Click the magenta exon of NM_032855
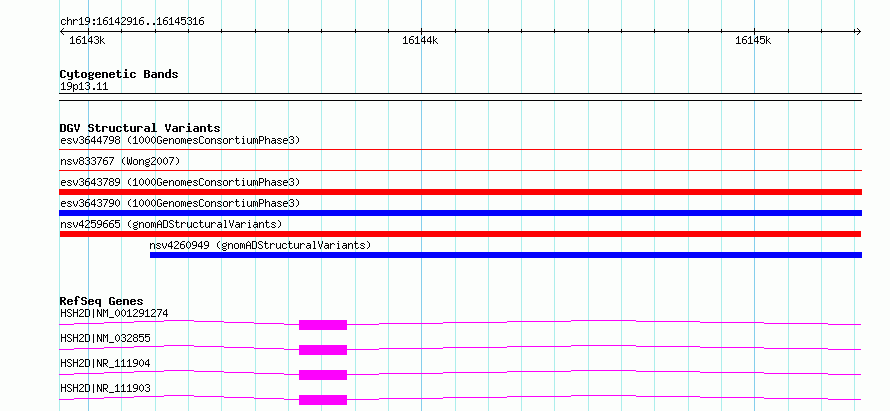This screenshot has width=890, height=411. [x=323, y=350]
